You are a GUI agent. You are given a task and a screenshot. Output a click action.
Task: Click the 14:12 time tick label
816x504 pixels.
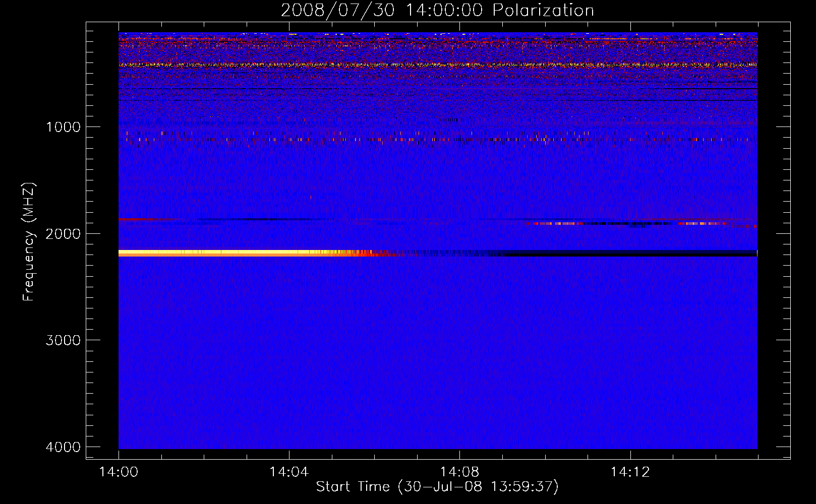coord(630,472)
